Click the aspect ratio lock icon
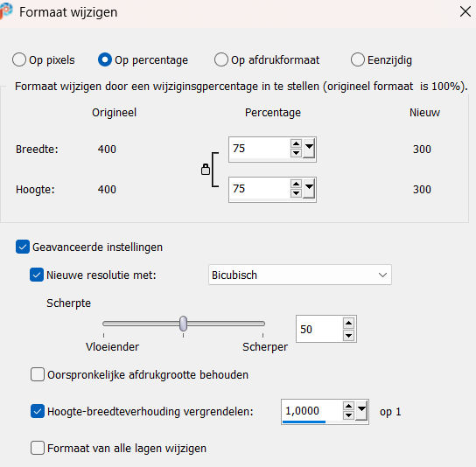 tap(206, 170)
